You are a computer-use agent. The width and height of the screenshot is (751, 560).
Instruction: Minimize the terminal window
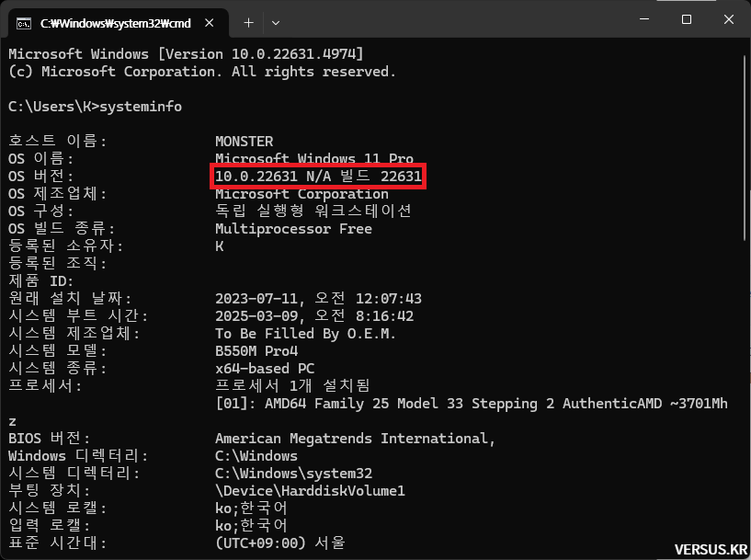coord(644,19)
